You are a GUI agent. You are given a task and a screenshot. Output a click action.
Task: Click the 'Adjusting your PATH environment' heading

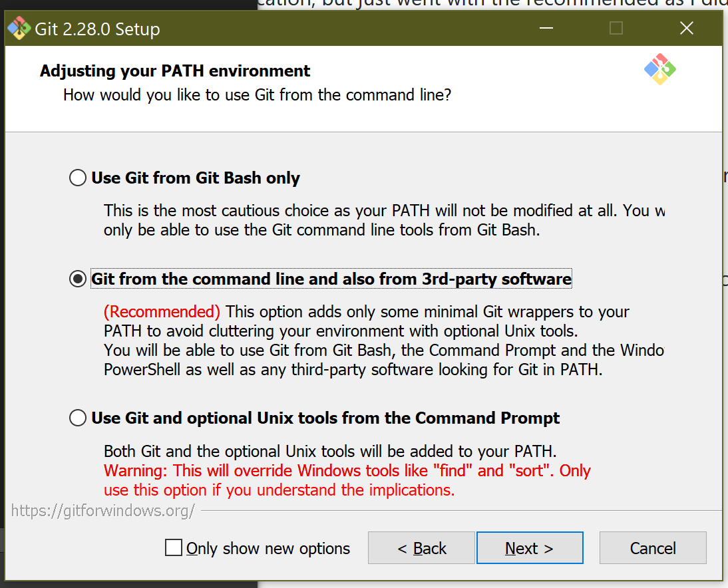tap(175, 71)
